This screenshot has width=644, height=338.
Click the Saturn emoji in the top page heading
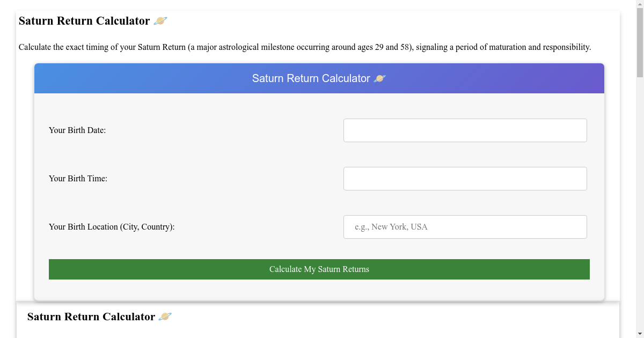pos(160,21)
